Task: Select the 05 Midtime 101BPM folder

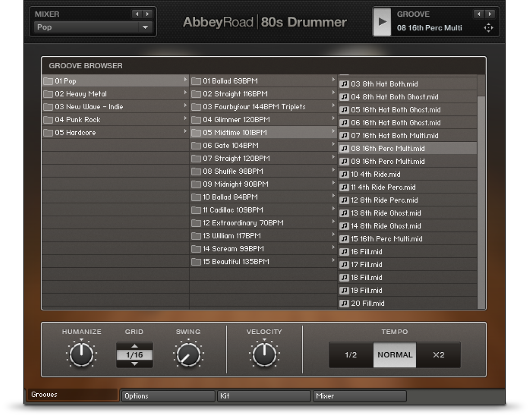Action: point(263,133)
